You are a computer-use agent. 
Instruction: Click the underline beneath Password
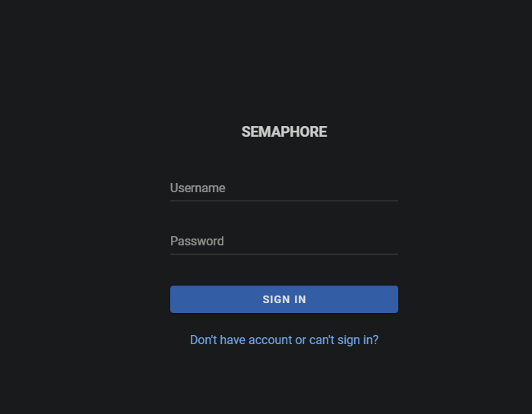283,254
